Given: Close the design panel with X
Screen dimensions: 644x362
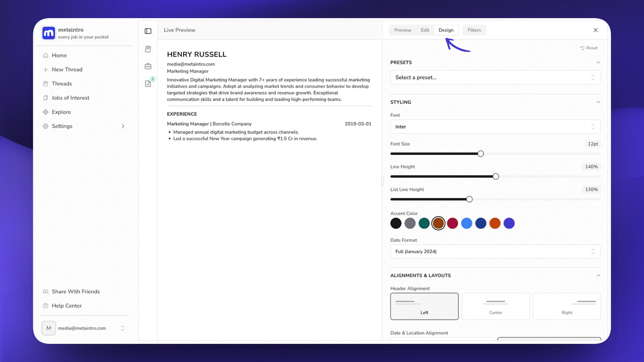Looking at the screenshot, I should (596, 30).
